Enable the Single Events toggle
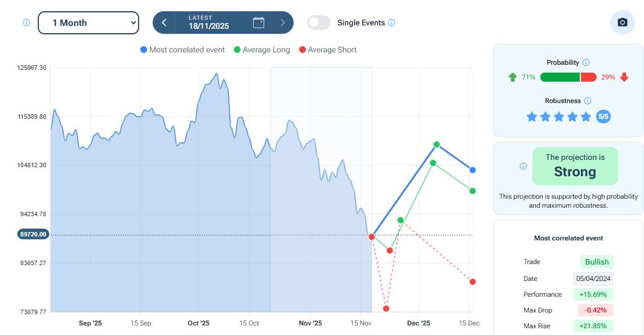Viewport: 644px width, 335px height. (x=319, y=23)
